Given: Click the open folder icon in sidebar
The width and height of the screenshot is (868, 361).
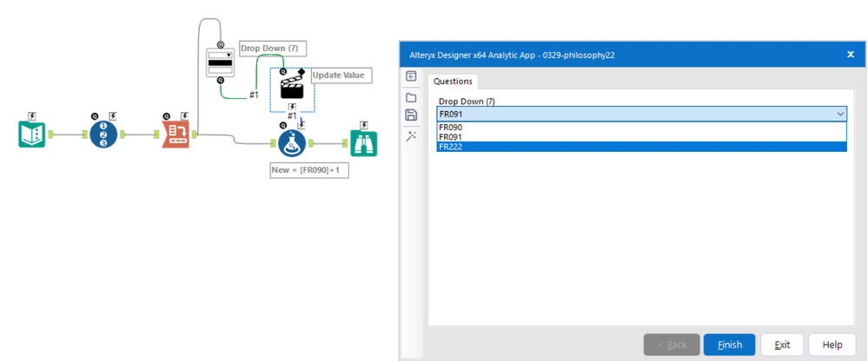Looking at the screenshot, I should coord(411,98).
